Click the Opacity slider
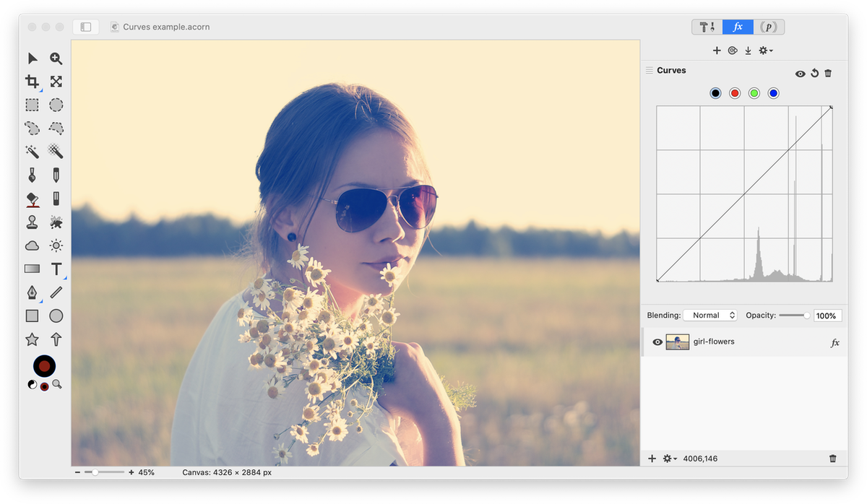This screenshot has height=504, width=867. click(x=794, y=316)
